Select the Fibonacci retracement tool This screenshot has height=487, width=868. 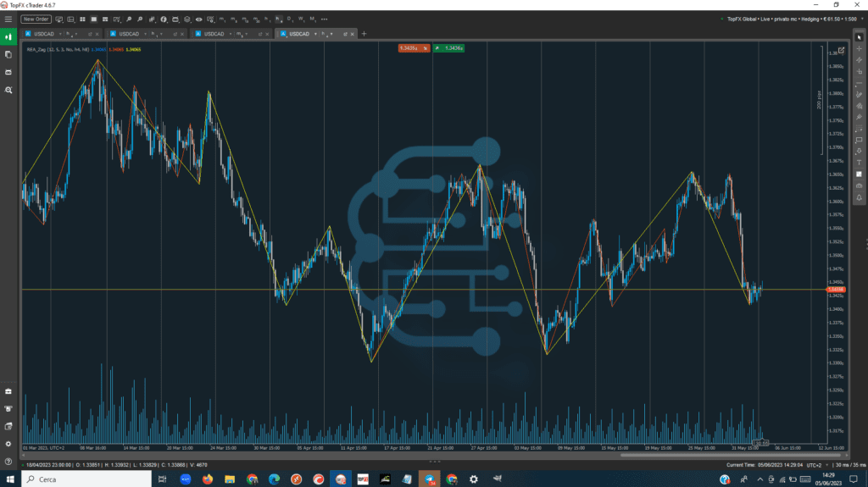(x=860, y=129)
